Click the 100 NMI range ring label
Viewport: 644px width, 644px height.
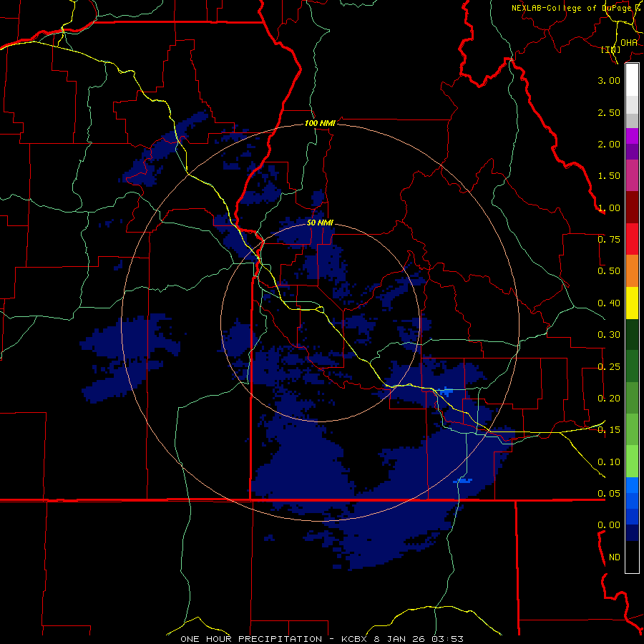320,123
